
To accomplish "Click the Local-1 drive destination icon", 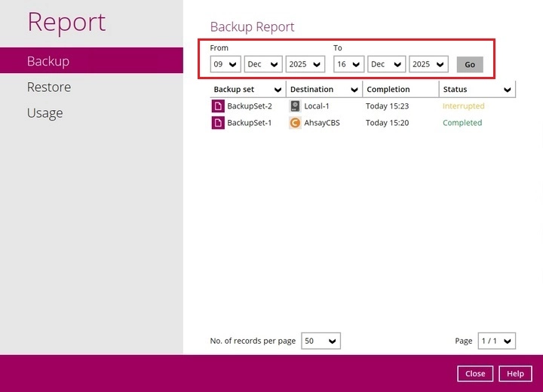I will coord(295,106).
